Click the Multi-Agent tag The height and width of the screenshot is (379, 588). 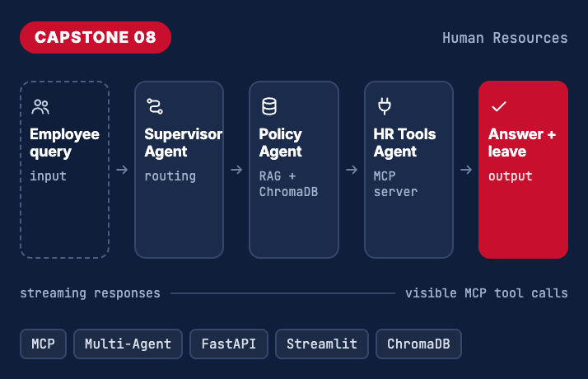pyautogui.click(x=128, y=344)
